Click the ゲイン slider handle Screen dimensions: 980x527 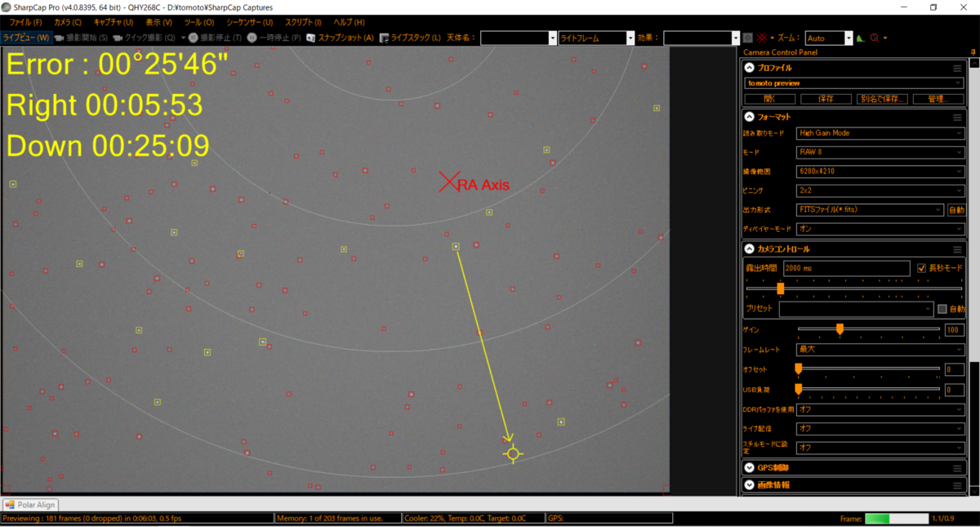pos(840,329)
